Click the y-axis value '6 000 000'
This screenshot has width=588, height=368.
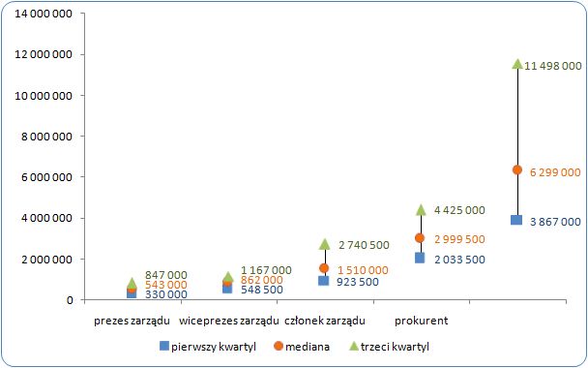pos(46,177)
